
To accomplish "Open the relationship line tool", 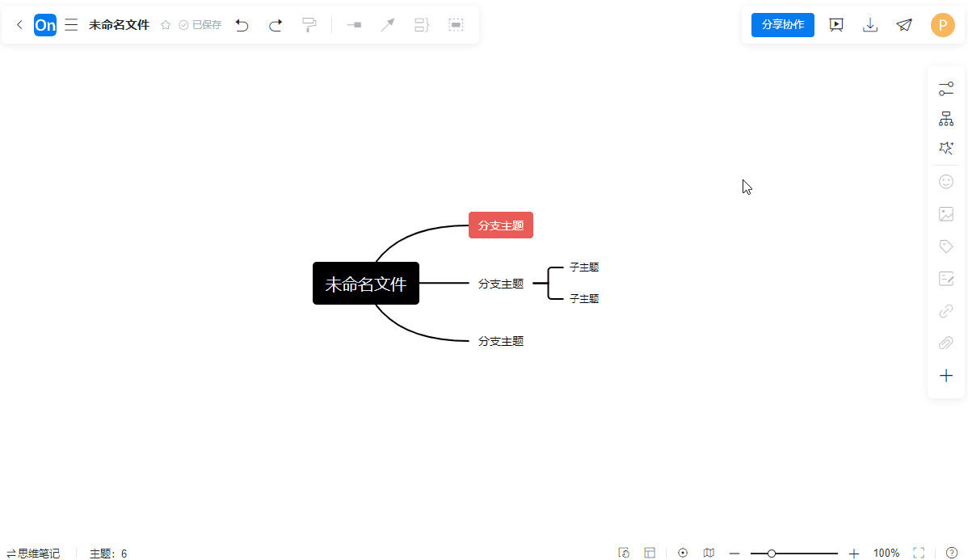I will pyautogui.click(x=387, y=25).
